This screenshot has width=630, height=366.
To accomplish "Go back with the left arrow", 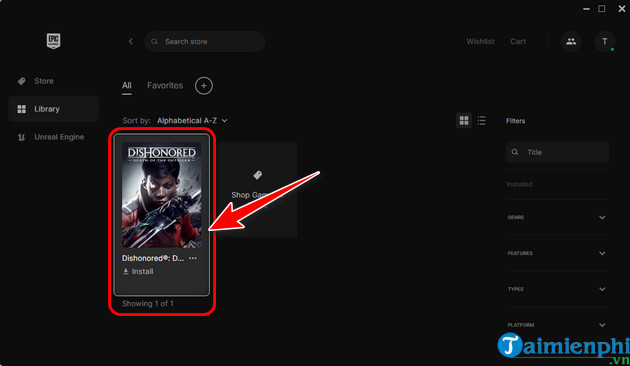I will (131, 41).
